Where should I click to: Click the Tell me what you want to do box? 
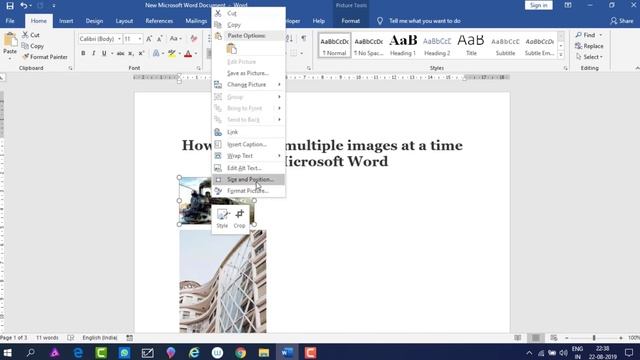[x=424, y=21]
